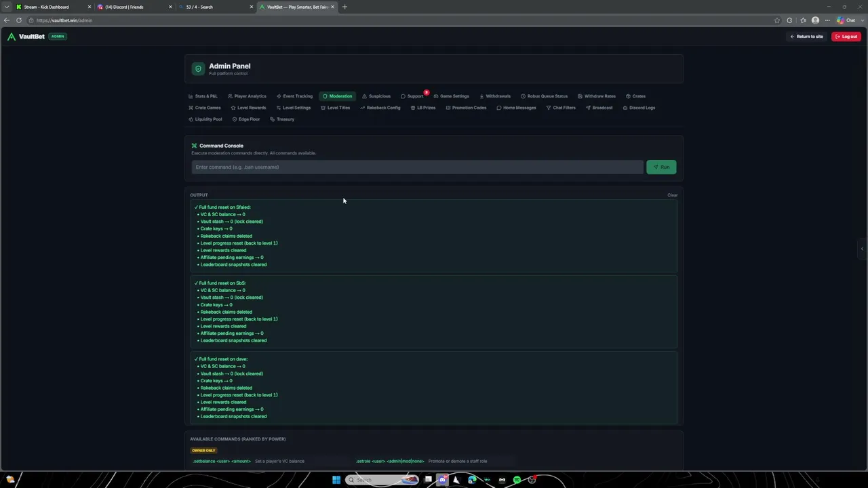The height and width of the screenshot is (488, 868).
Task: Open the Crate Games section
Action: 204,108
